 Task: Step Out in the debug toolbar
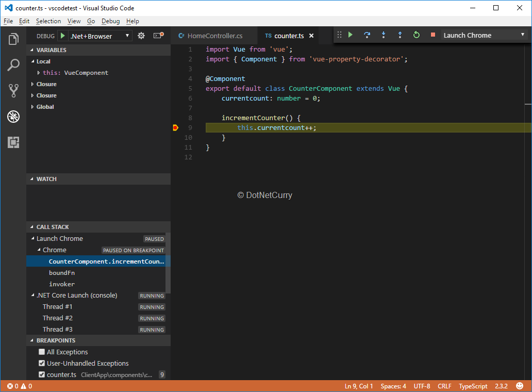tap(400, 35)
